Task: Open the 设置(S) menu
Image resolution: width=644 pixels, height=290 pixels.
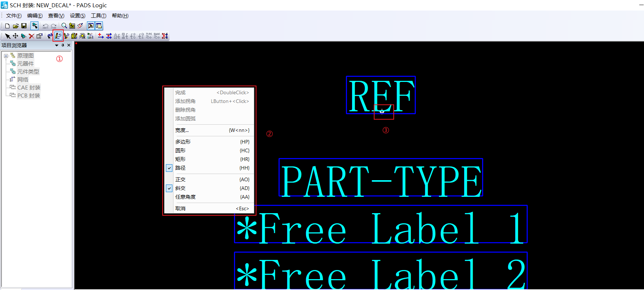Action: pyautogui.click(x=78, y=16)
